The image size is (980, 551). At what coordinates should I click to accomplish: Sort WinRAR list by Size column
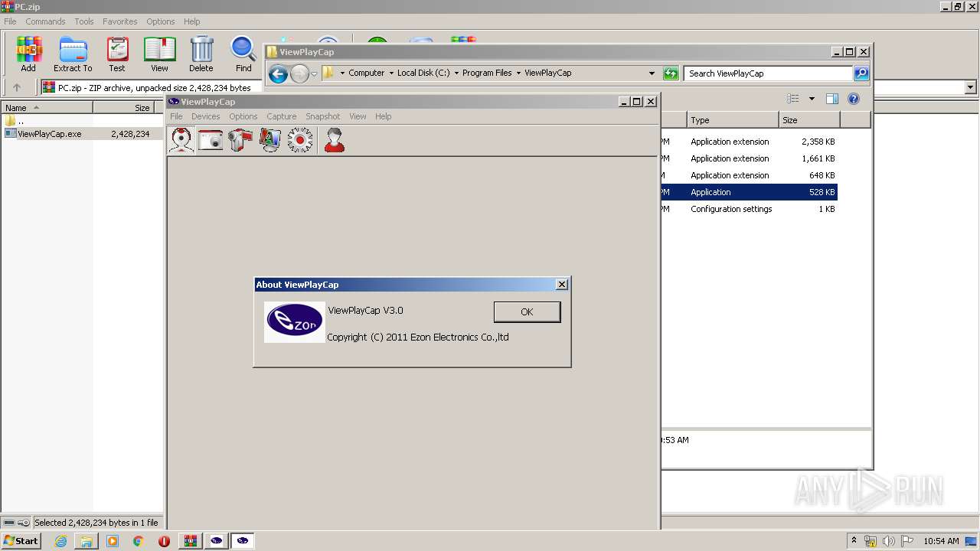click(123, 108)
